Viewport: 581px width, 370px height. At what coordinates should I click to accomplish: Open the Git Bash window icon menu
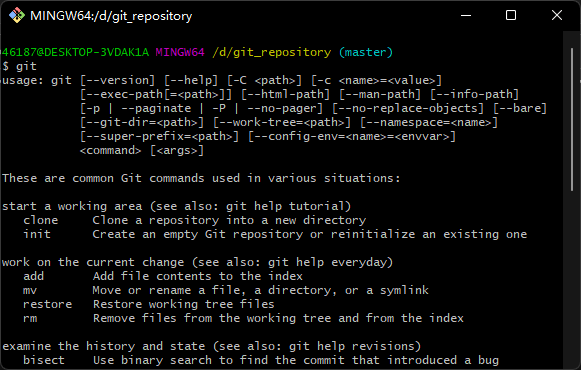point(17,16)
